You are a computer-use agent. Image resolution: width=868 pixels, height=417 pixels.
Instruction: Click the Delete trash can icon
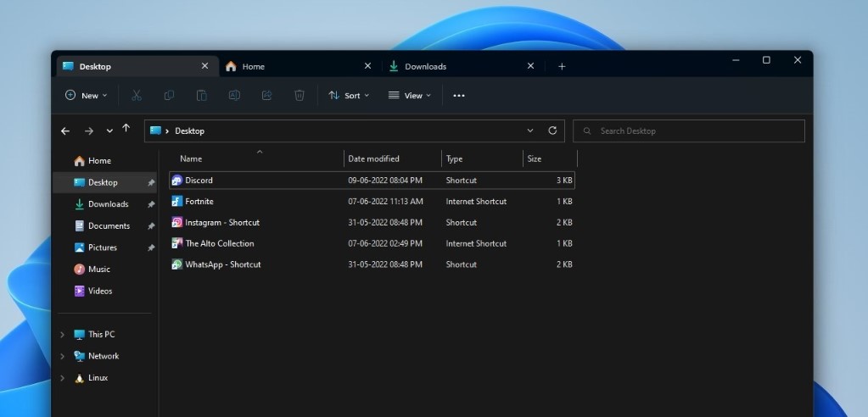pos(299,96)
